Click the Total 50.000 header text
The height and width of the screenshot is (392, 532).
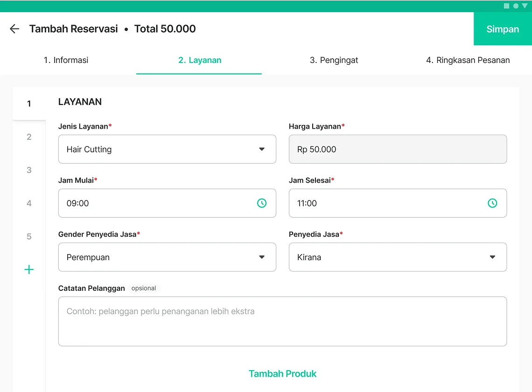point(165,29)
